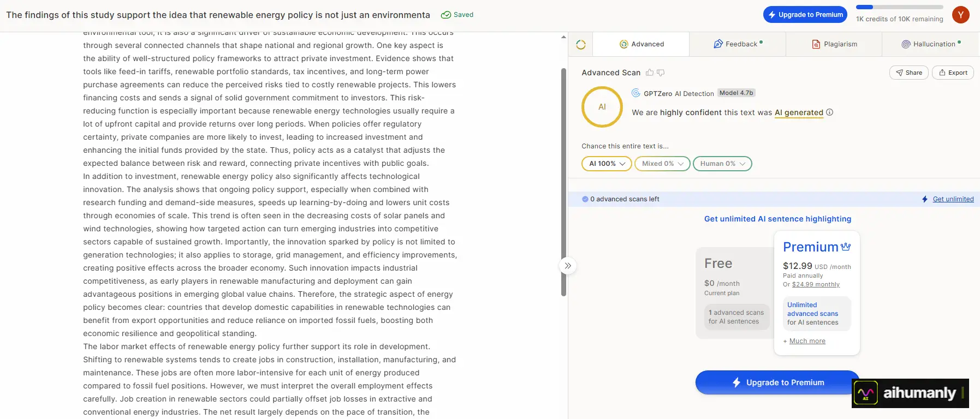
Task: Open the 'Get unlimited' link
Action: coord(953,199)
